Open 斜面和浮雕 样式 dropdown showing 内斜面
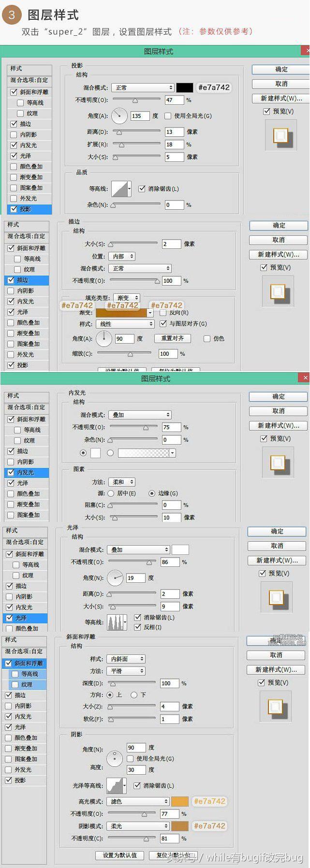310x868 pixels. point(126,659)
